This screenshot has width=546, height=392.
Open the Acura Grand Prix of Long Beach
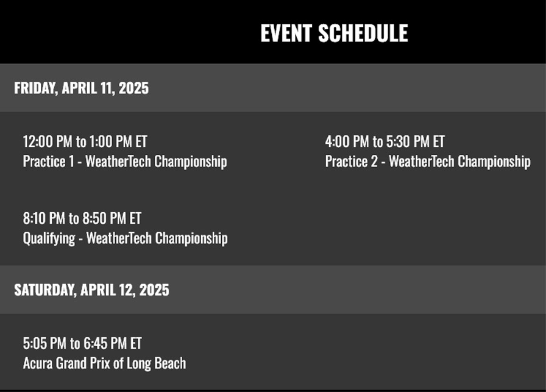click(104, 363)
